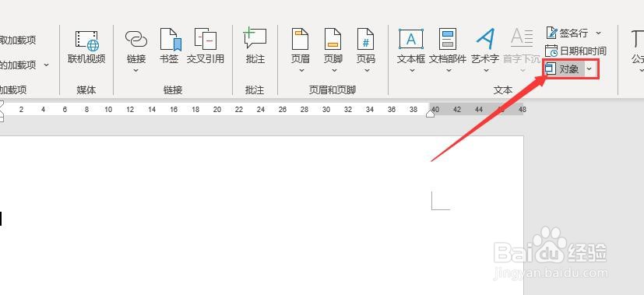Expand the 页脚 dropdown chevron
The image size is (644, 295).
pos(334,71)
